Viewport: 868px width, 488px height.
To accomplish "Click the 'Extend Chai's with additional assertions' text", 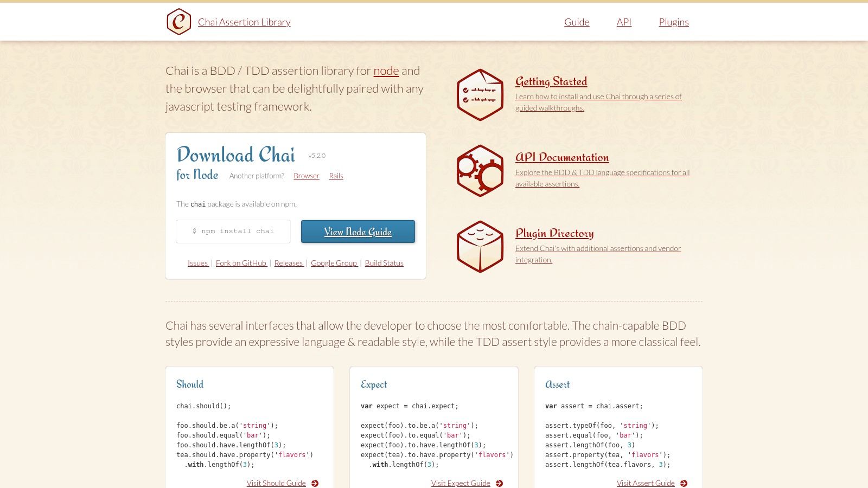I will tap(598, 254).
